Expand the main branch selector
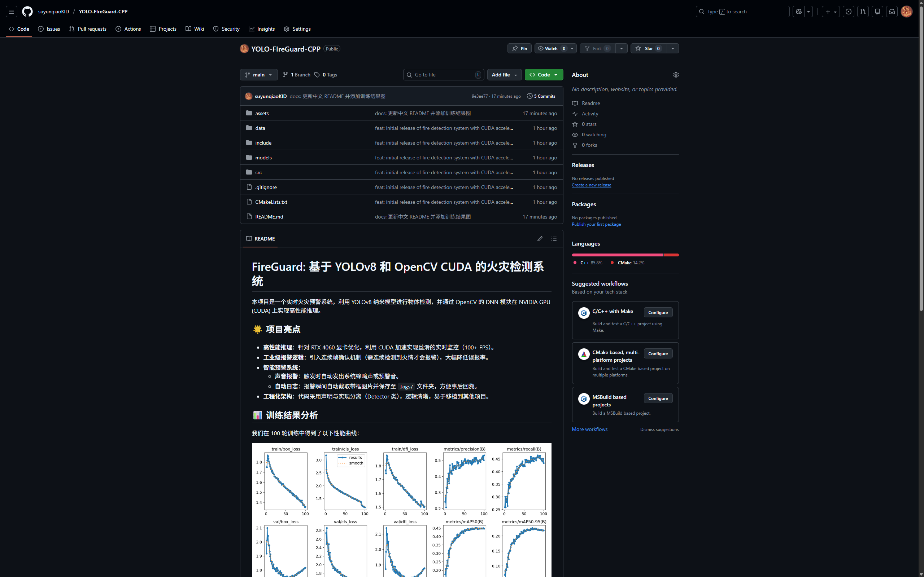The height and width of the screenshot is (577, 924). coord(258,74)
